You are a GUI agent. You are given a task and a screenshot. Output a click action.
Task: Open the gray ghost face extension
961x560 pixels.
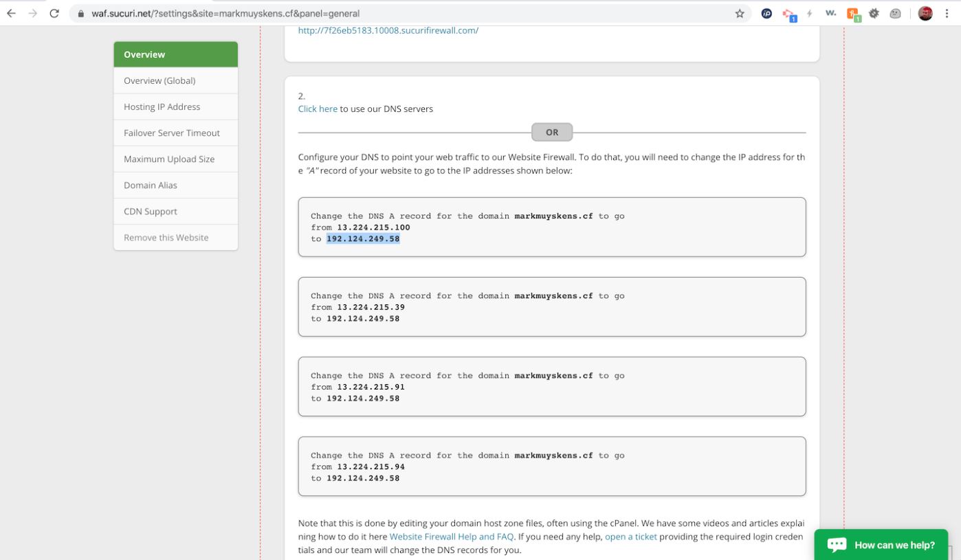pyautogui.click(x=896, y=14)
